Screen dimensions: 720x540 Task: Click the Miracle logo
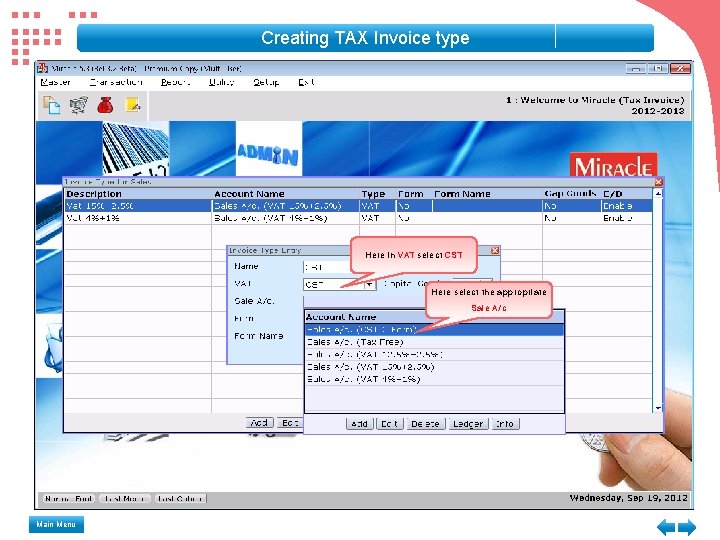(613, 166)
